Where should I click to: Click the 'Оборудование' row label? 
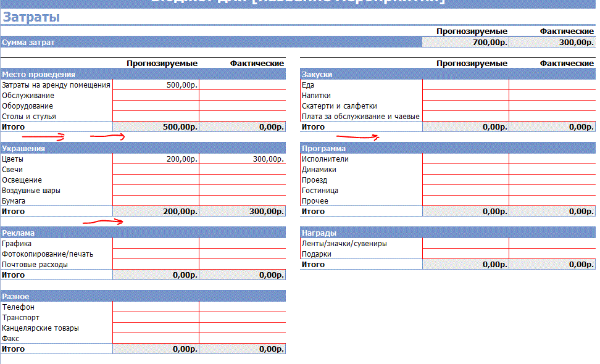(27, 106)
